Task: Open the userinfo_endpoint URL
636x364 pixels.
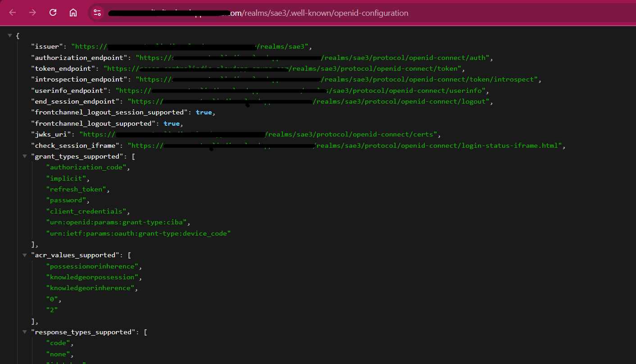Action: [405, 91]
